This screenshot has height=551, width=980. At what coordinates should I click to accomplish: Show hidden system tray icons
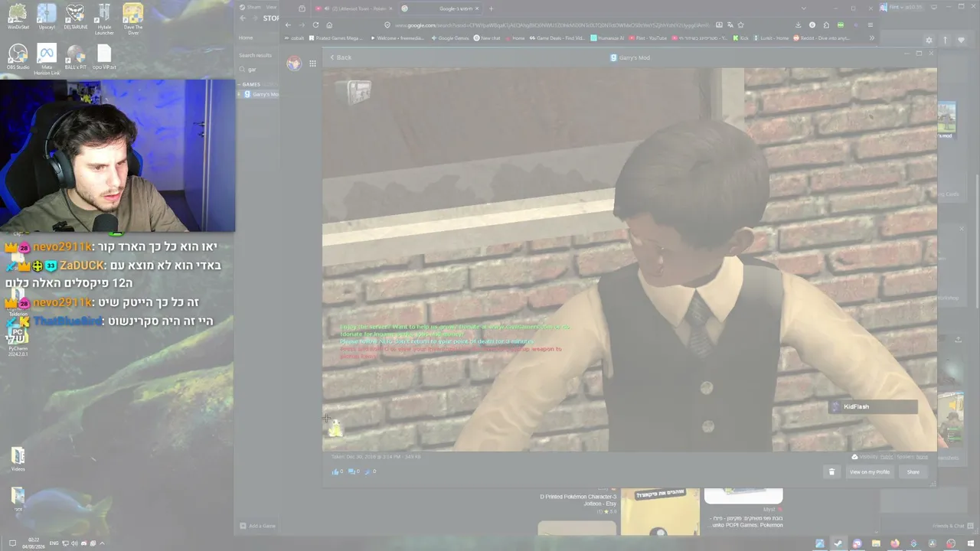click(102, 543)
